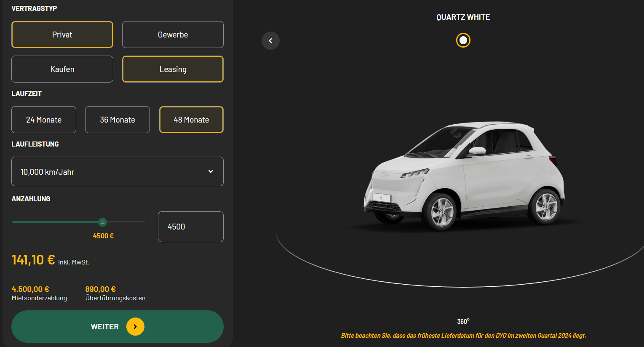This screenshot has width=644, height=347.
Task: Click the delivery date notice text
Action: (x=463, y=336)
